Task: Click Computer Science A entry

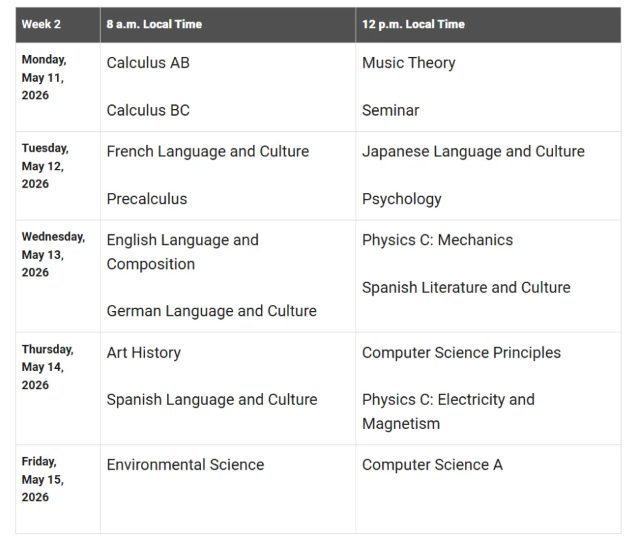Action: click(x=432, y=465)
